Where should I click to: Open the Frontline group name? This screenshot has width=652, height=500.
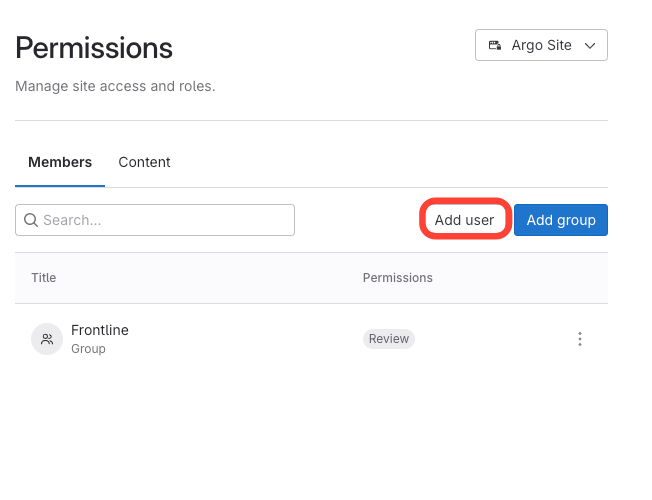point(100,330)
